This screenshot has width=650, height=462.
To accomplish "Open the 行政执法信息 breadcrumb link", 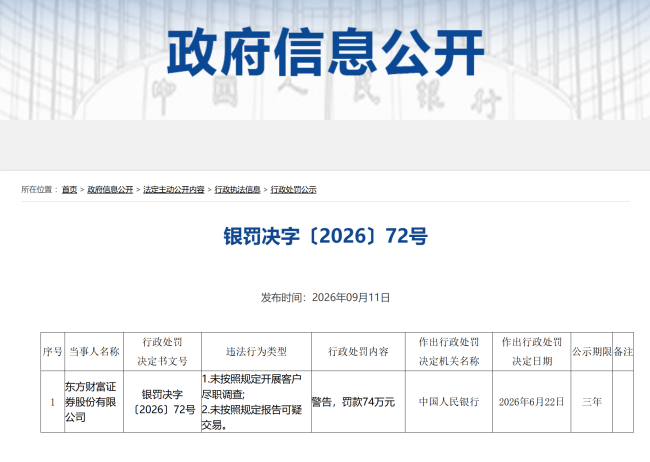I will (237, 190).
